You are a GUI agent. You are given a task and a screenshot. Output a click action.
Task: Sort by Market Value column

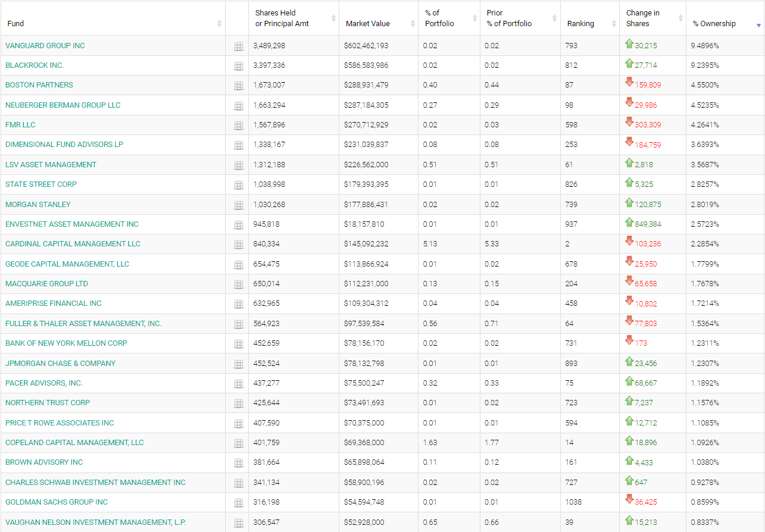(x=379, y=18)
